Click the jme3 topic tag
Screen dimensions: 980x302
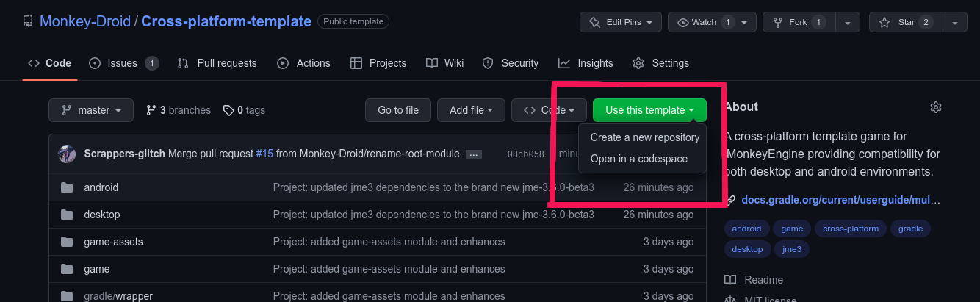[793, 249]
